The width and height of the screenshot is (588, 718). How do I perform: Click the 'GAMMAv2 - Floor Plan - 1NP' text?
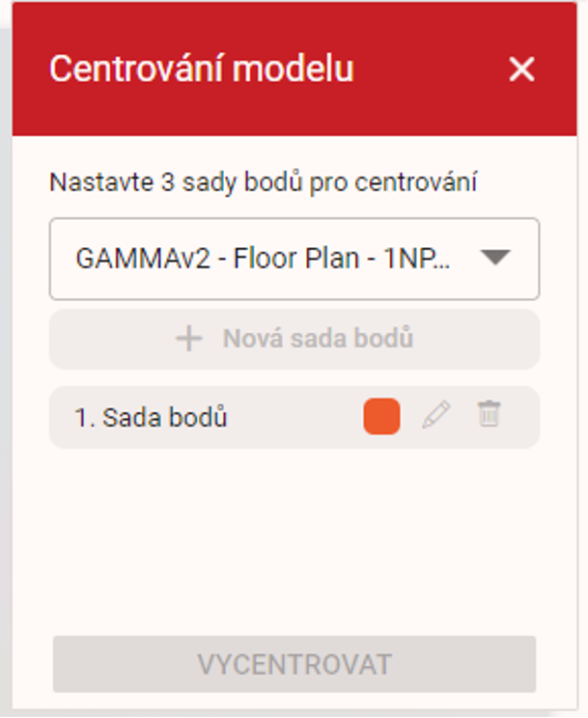tap(261, 259)
